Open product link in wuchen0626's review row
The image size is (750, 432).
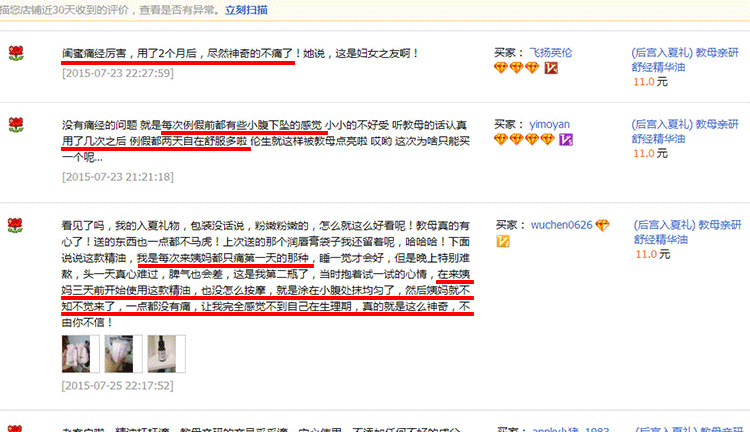687,232
